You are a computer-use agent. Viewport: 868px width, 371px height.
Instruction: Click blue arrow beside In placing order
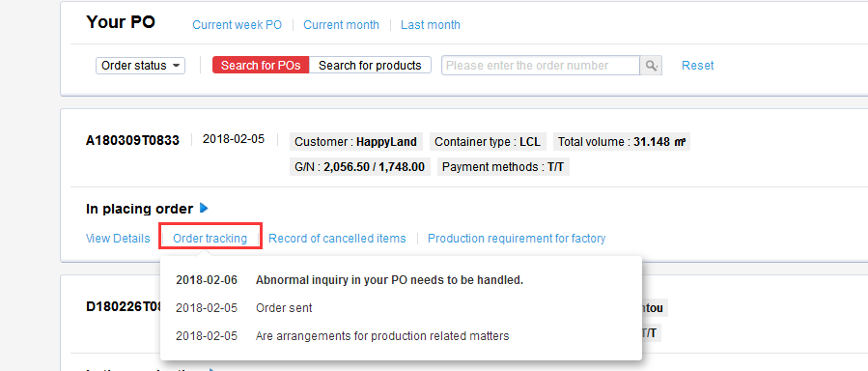(x=204, y=208)
